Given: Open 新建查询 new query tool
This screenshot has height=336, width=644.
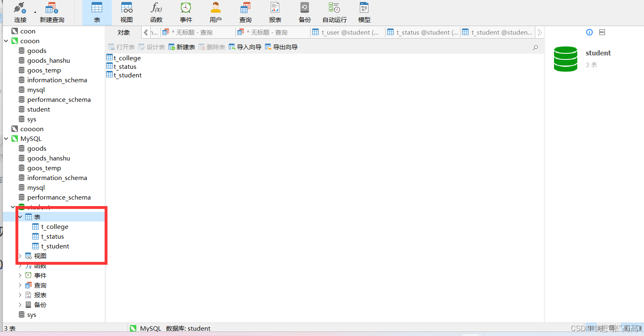Looking at the screenshot, I should [52, 12].
